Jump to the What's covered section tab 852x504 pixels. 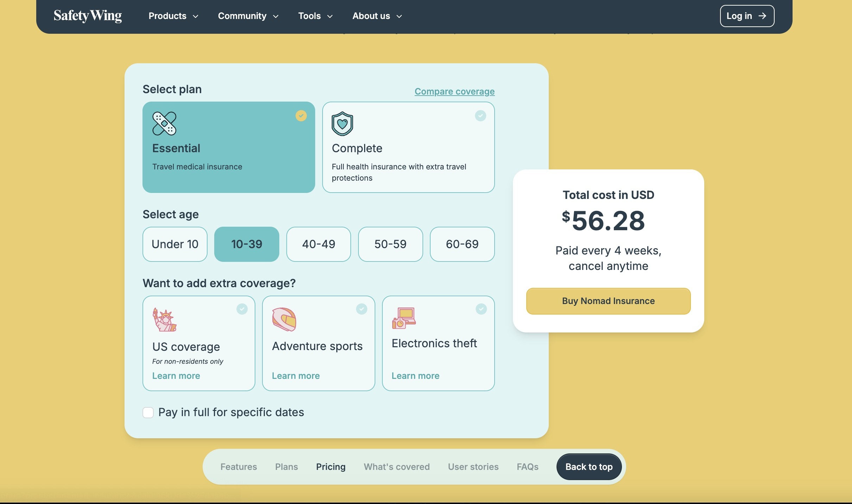(396, 467)
